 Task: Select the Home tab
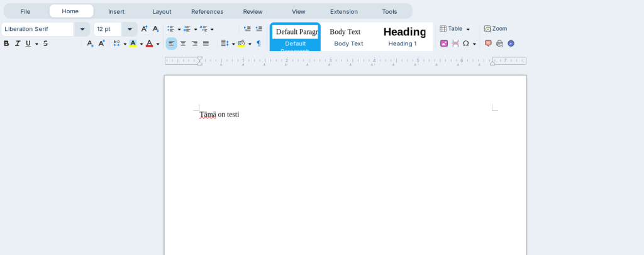70,11
